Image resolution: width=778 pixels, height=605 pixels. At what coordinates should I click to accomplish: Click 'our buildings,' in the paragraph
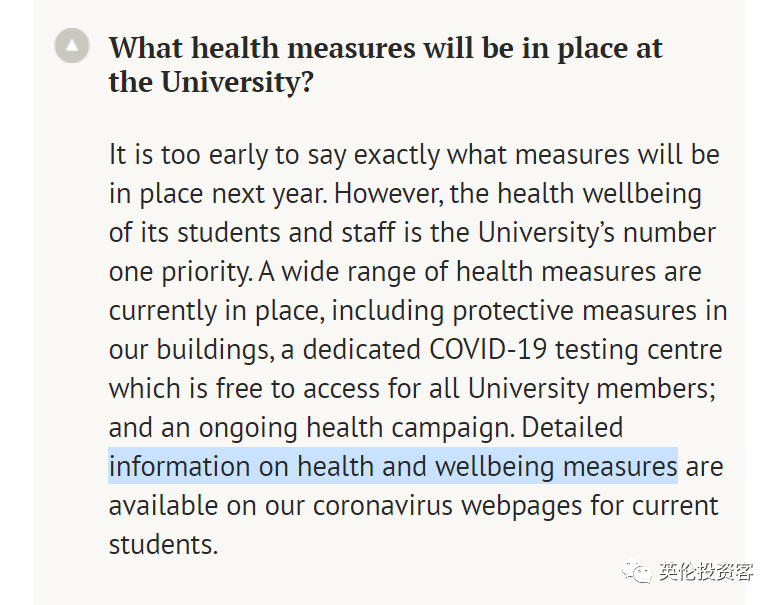192,349
